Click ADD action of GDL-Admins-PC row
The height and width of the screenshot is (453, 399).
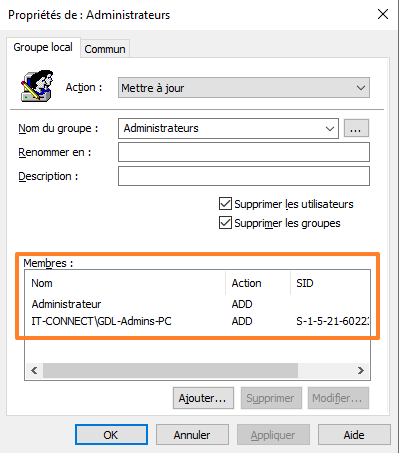242,321
